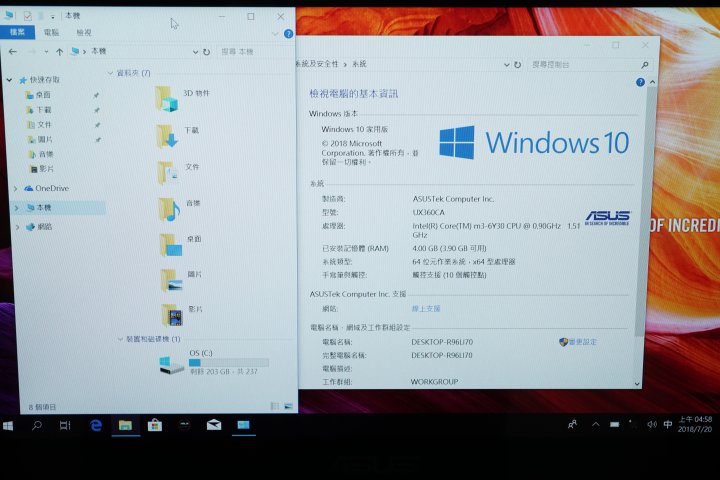Open the recent locations dropdown arrow
The image size is (720, 480).
pyautogui.click(x=46, y=52)
